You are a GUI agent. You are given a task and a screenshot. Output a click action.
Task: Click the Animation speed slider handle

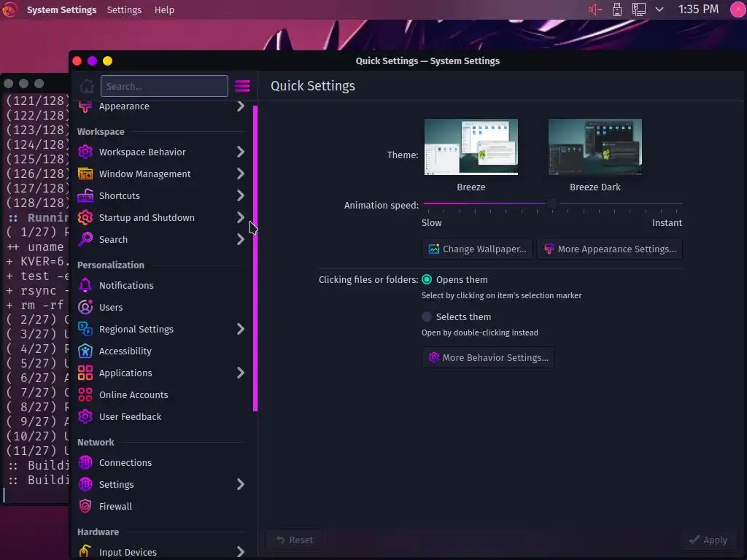tap(551, 204)
